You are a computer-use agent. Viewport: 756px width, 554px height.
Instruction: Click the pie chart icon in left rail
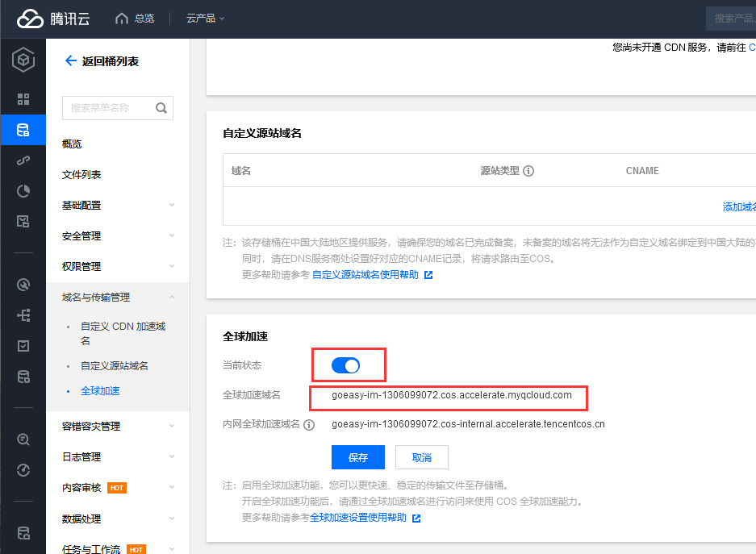pyautogui.click(x=23, y=191)
